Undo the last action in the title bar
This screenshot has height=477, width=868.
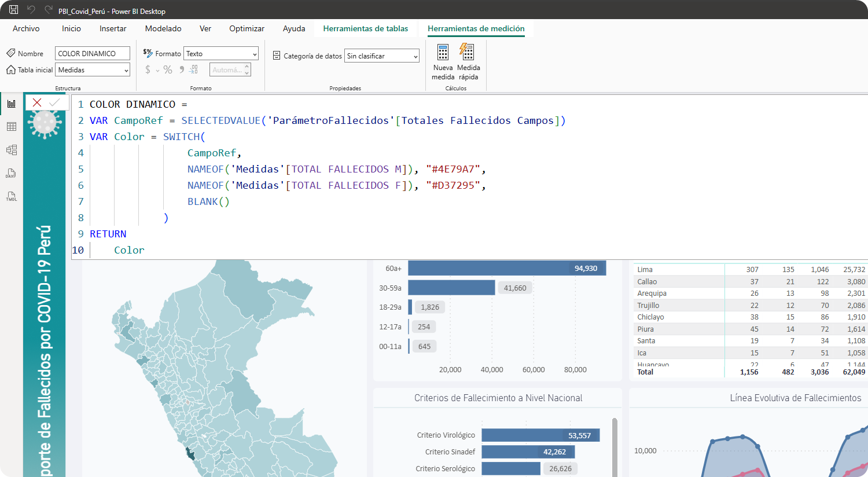point(31,10)
